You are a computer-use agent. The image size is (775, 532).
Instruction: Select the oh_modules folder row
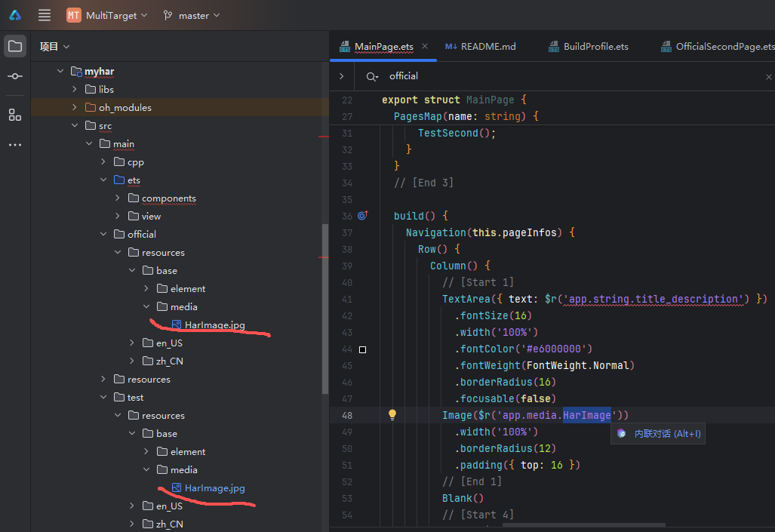coord(180,107)
